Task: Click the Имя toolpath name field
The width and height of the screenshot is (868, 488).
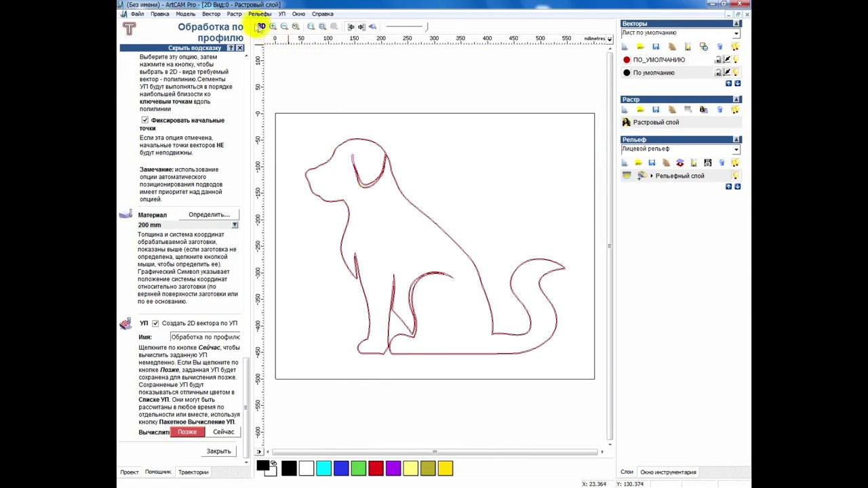Action: tap(205, 337)
